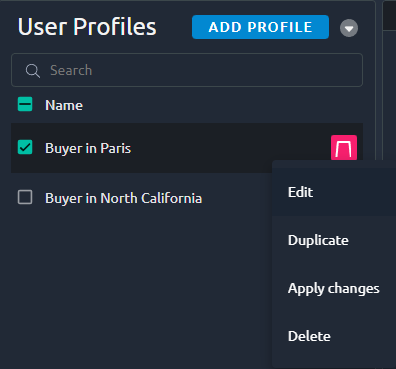Focus the profile Search field

187,70
